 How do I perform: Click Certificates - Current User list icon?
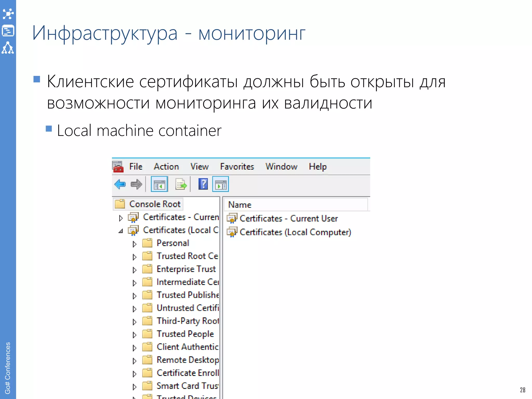pyautogui.click(x=232, y=218)
